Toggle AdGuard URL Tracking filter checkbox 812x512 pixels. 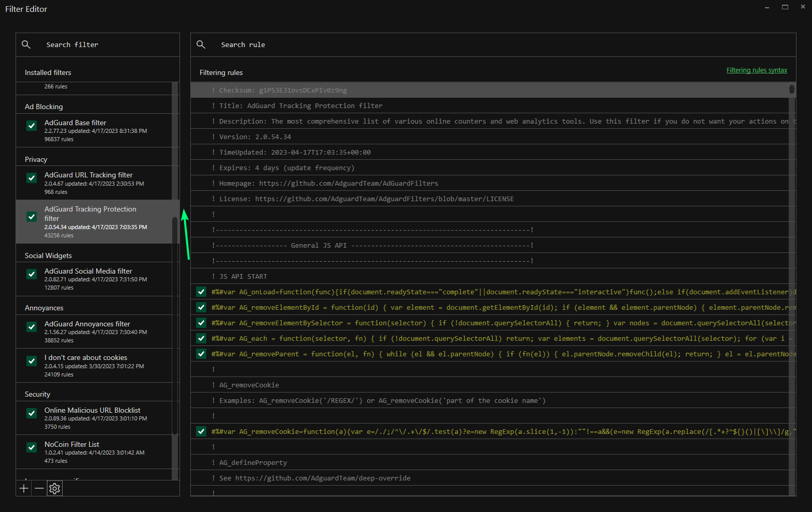click(32, 178)
